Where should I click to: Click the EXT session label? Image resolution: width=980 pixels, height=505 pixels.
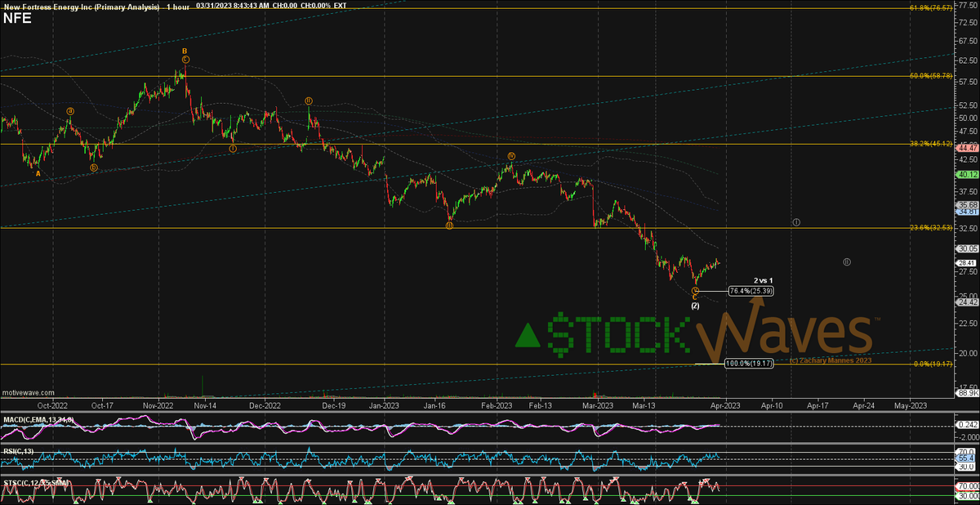click(340, 6)
